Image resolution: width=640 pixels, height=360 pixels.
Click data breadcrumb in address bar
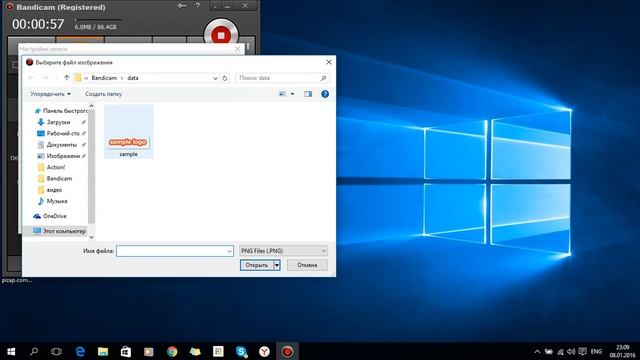[x=133, y=78]
